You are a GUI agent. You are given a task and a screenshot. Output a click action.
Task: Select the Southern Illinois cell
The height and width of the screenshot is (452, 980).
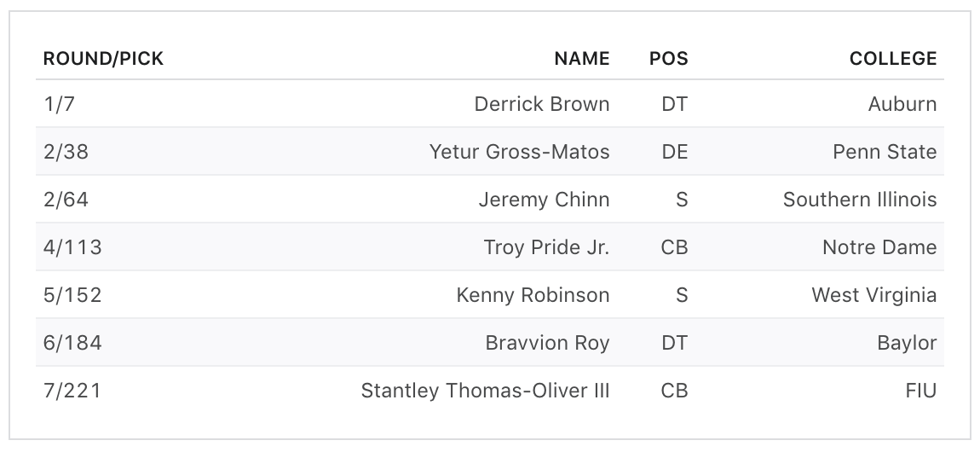[859, 200]
